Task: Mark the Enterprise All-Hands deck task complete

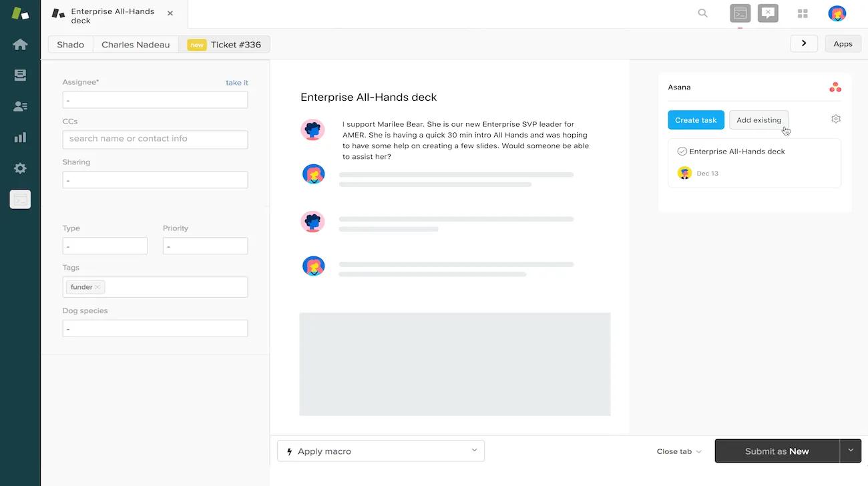Action: tap(682, 151)
